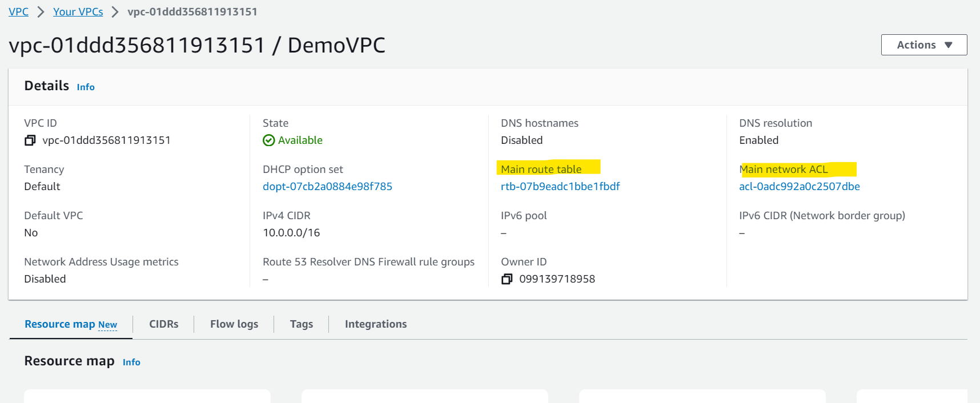This screenshot has width=980, height=403.
Task: Click the green Available status checkmark icon
Action: pyautogui.click(x=269, y=140)
